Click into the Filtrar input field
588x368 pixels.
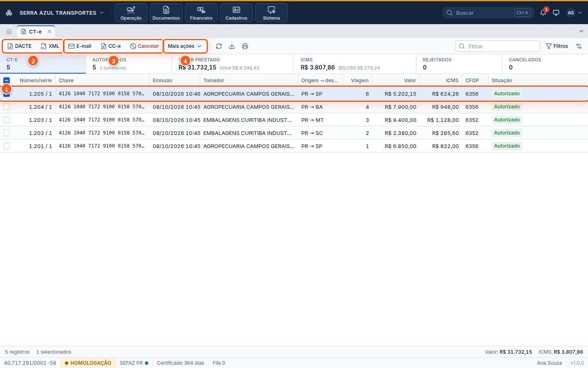pyautogui.click(x=498, y=46)
